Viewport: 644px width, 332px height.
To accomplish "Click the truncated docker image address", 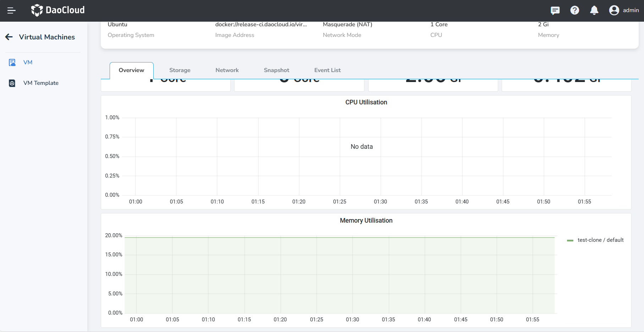I will coord(261,25).
